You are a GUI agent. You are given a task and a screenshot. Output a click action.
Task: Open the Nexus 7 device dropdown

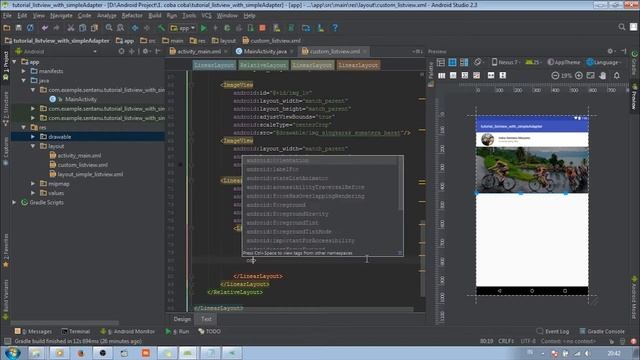(x=505, y=62)
